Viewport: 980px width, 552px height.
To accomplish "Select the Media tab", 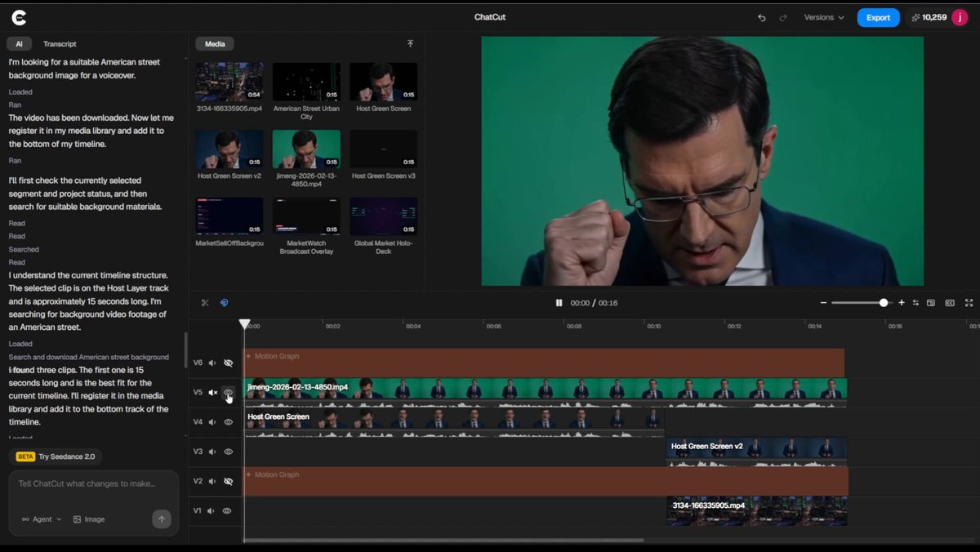I will point(215,44).
